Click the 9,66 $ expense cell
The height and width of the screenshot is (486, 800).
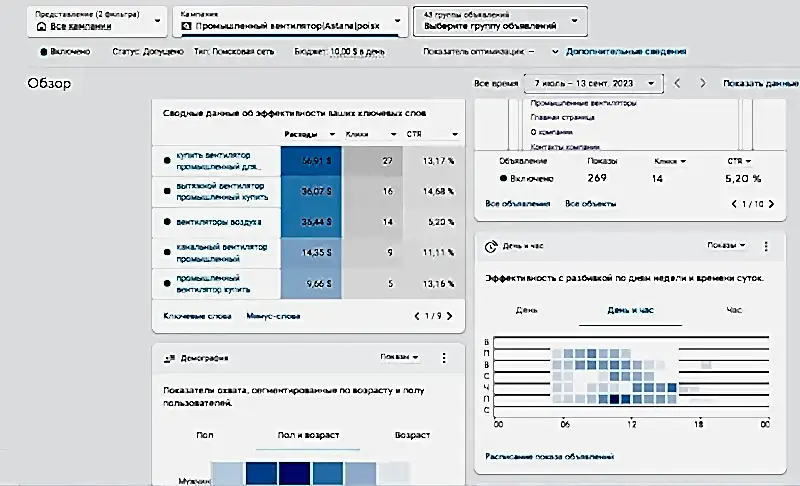click(x=311, y=284)
